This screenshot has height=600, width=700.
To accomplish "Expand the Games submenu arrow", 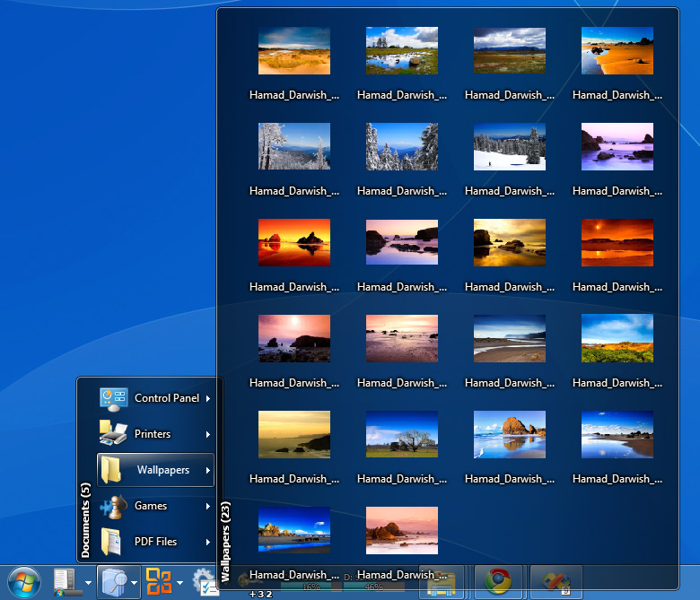I will pos(208,506).
